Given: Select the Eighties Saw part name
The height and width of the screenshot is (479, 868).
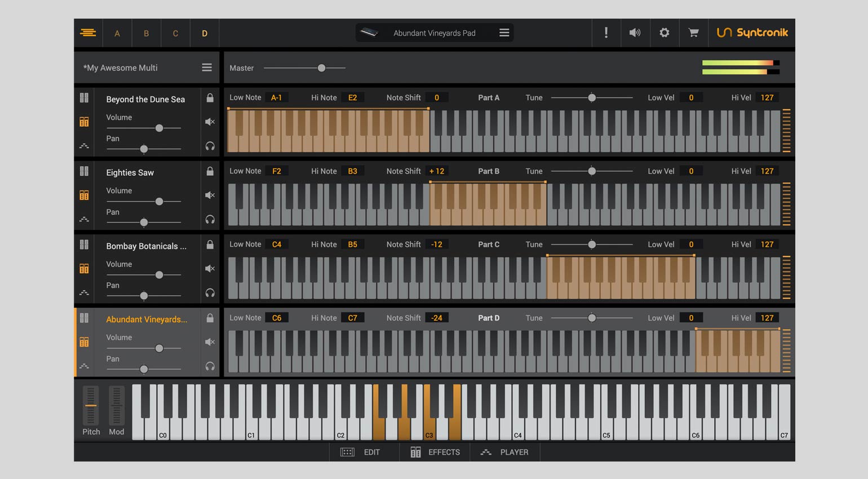Looking at the screenshot, I should (x=130, y=172).
